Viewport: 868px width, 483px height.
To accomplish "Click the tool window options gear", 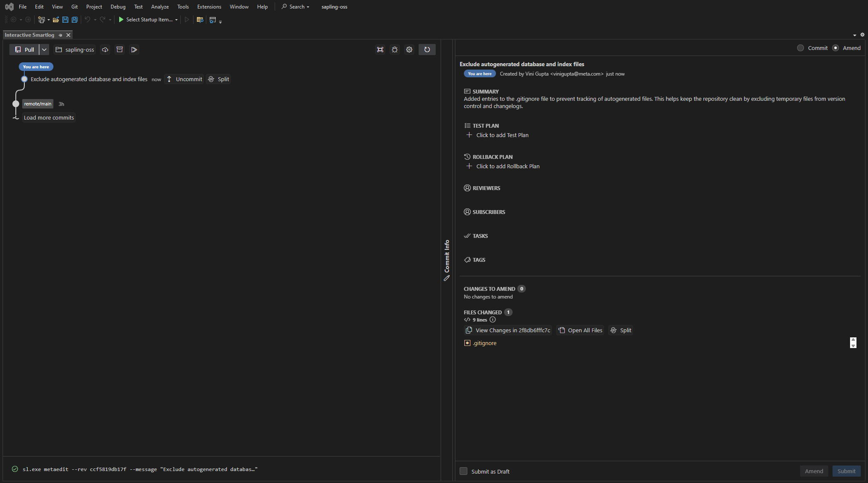I will [862, 35].
